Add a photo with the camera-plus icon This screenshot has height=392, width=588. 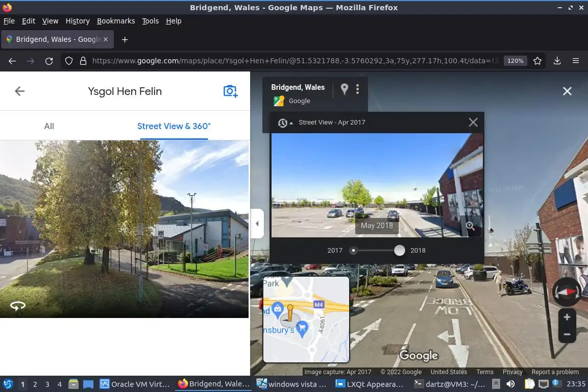(x=230, y=91)
